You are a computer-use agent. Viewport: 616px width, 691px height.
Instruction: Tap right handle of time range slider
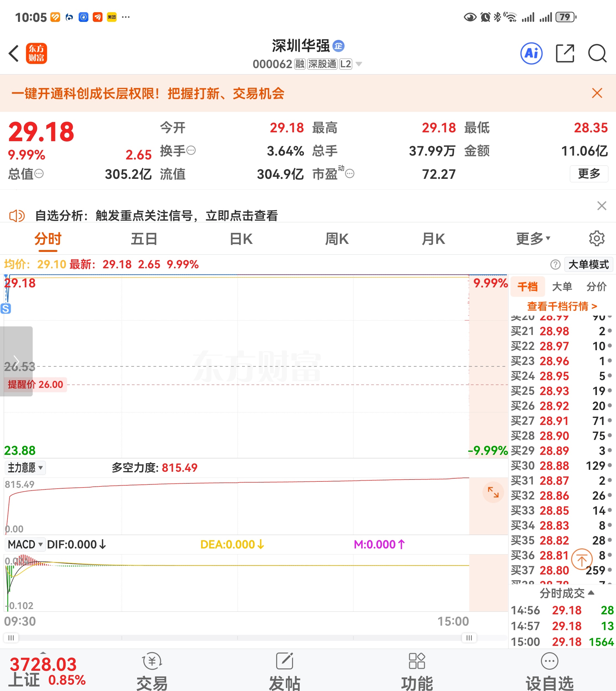469,638
